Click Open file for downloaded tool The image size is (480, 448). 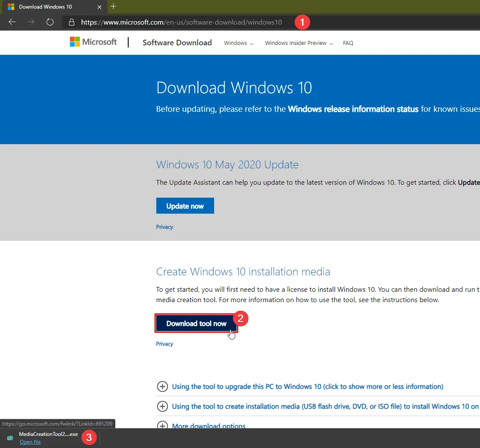coord(30,442)
